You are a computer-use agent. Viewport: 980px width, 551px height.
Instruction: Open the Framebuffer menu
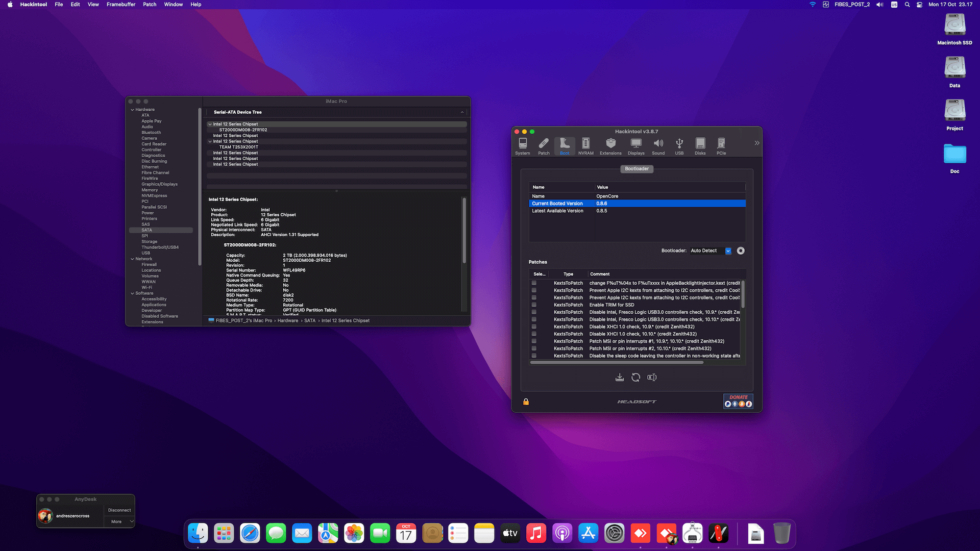coord(121,5)
